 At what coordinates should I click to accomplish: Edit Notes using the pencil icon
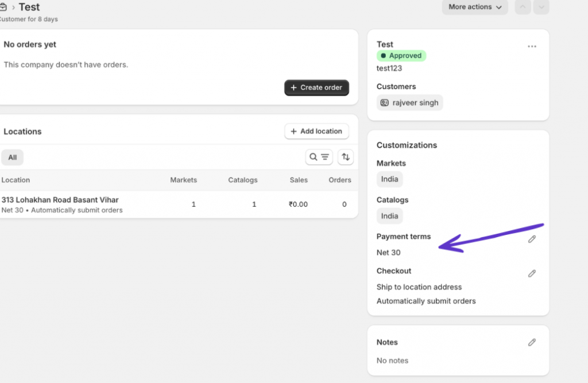(x=532, y=342)
